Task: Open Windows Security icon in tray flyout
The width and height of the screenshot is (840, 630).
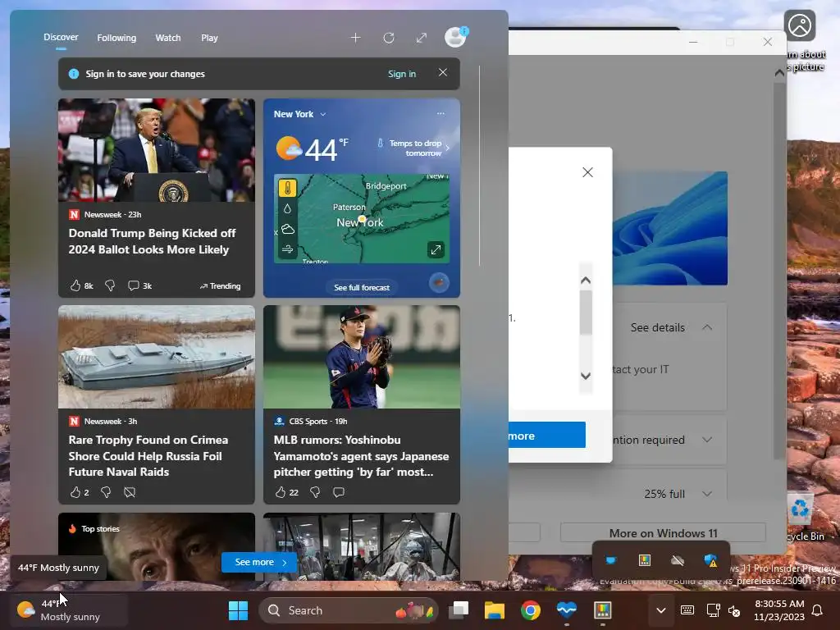Action: [x=710, y=560]
